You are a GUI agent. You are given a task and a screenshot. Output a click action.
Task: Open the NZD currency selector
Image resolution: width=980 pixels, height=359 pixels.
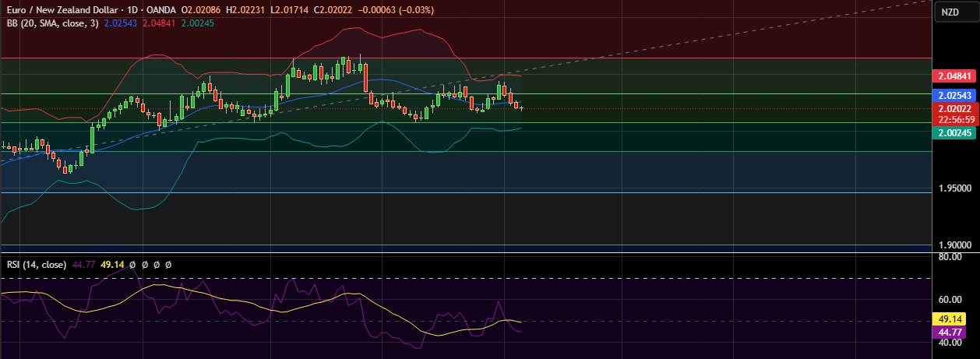950,12
